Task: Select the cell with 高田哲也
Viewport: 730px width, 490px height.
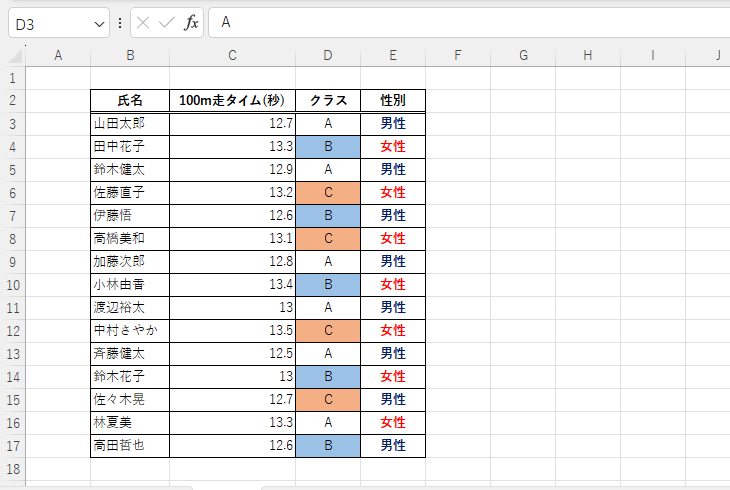Action: [130, 446]
